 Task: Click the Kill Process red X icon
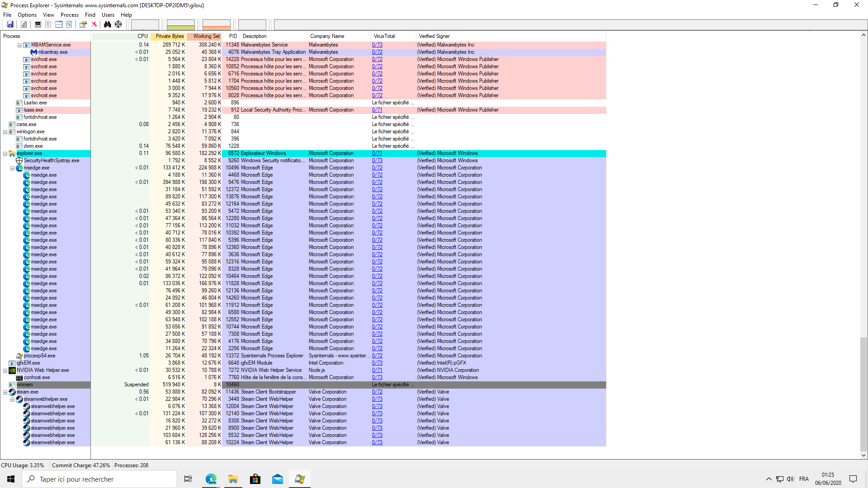click(x=94, y=24)
